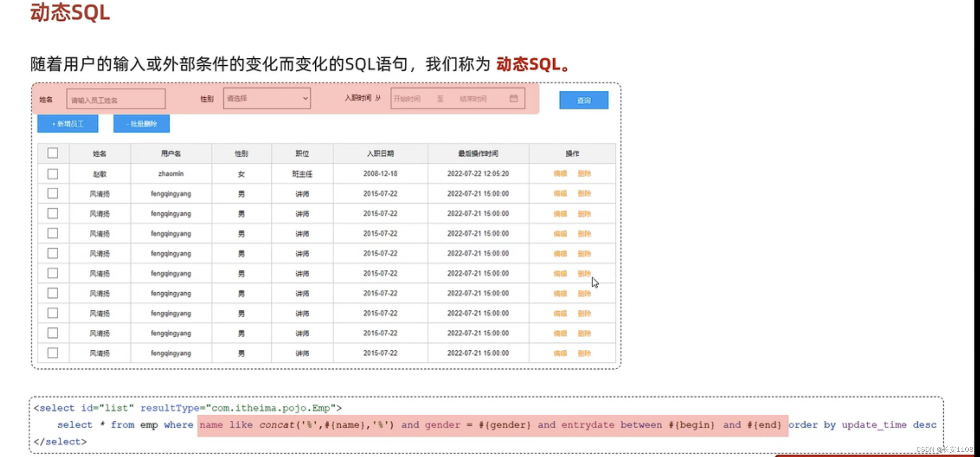Click the 性别 column header

tap(241, 153)
